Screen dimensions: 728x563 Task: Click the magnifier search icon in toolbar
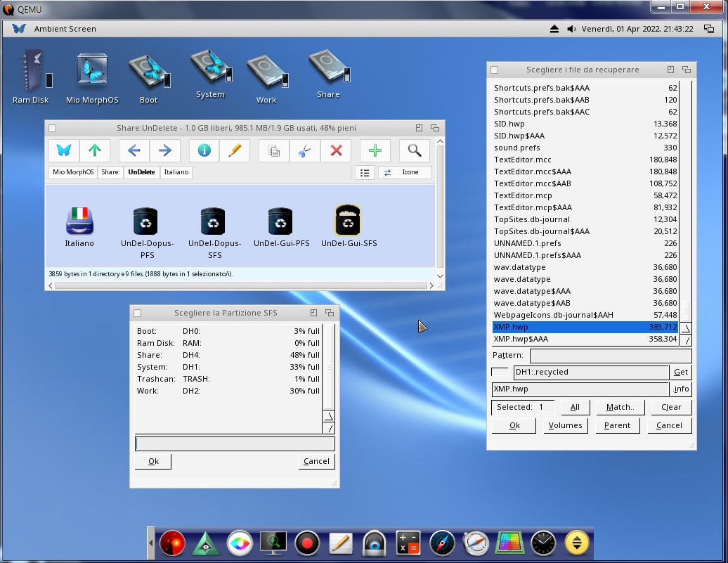(x=415, y=150)
